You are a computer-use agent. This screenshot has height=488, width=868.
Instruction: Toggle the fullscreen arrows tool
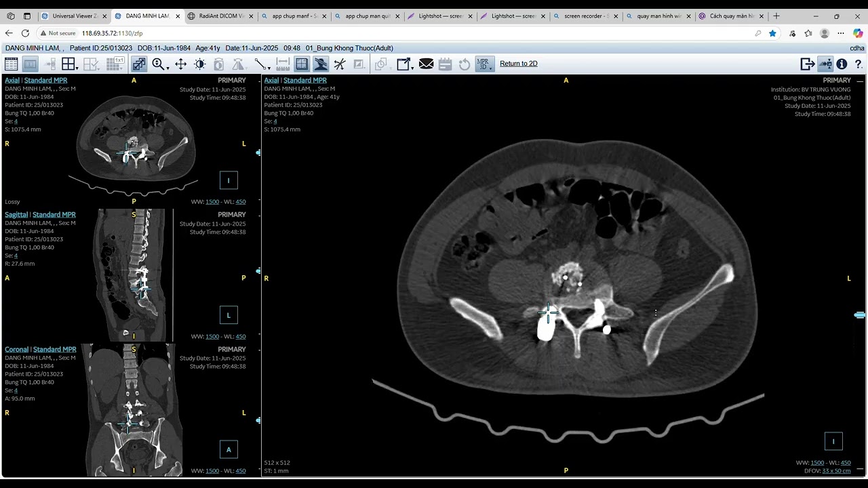tap(138, 64)
